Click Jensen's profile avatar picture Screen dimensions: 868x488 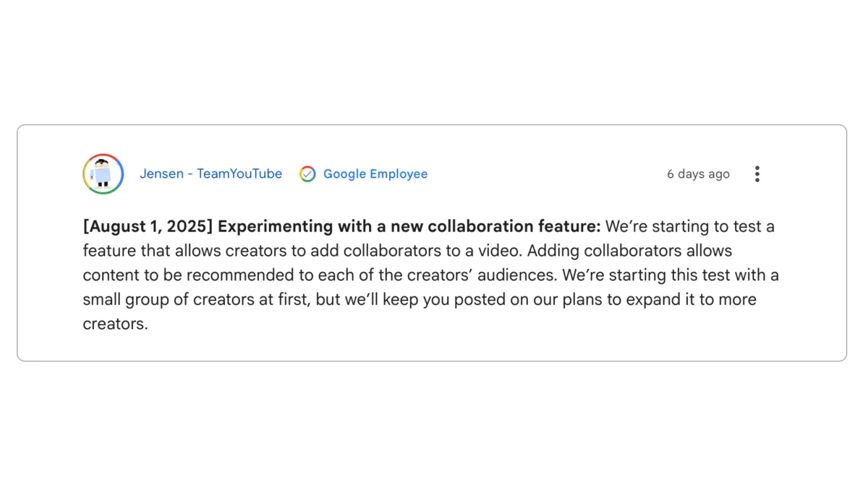[x=103, y=174]
